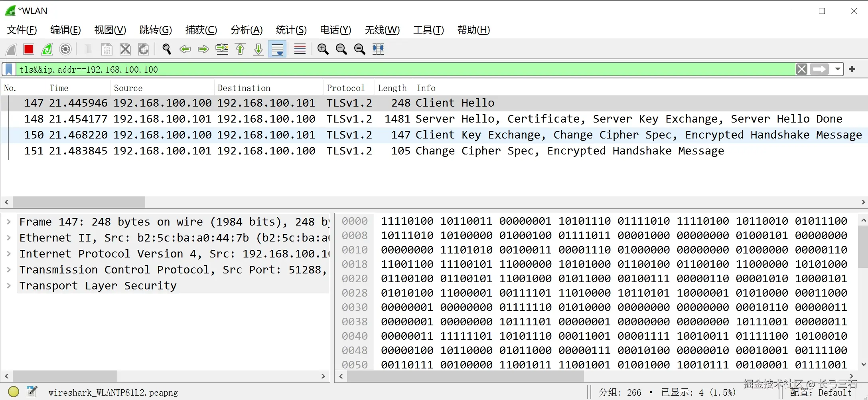Jump to last packet icon
The height and width of the screenshot is (400, 868).
click(x=258, y=49)
